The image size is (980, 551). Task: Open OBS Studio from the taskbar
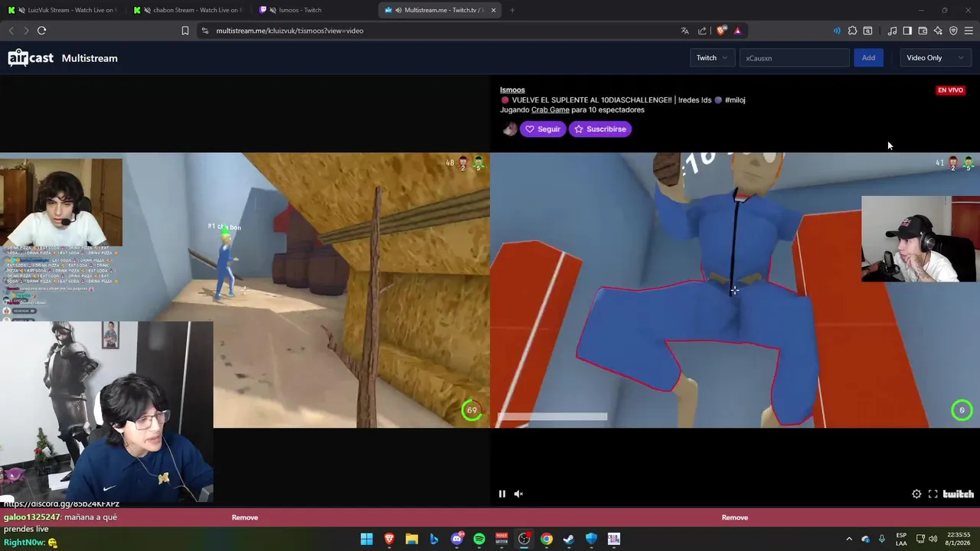tap(524, 539)
